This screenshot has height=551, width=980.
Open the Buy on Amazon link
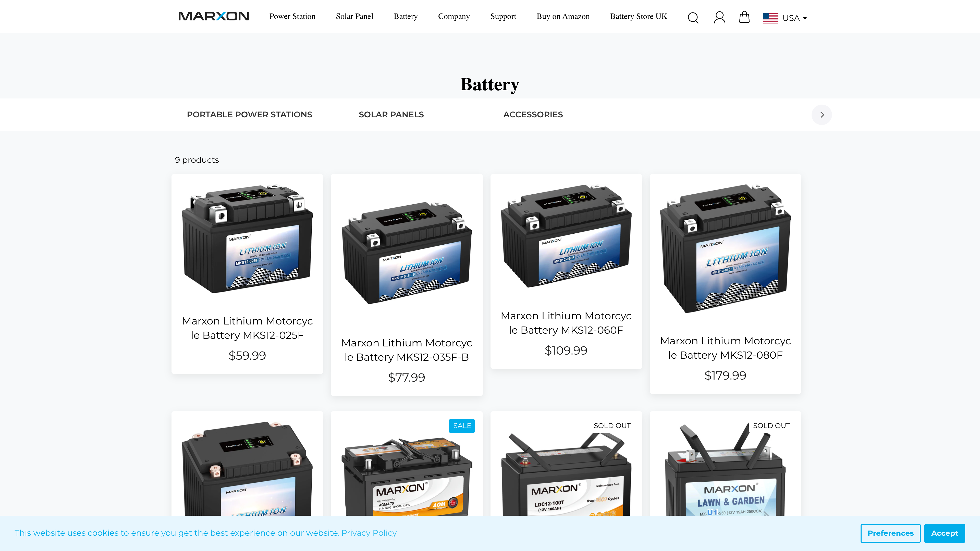point(563,16)
